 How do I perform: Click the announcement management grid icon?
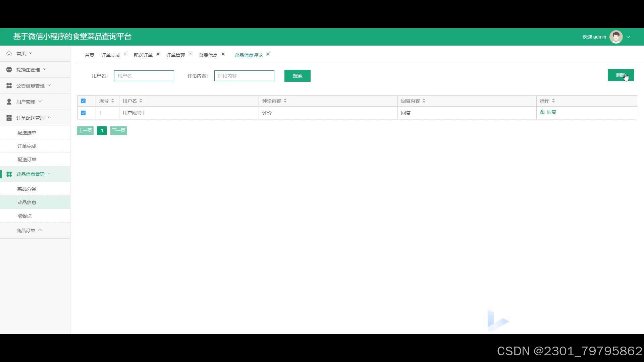9,86
